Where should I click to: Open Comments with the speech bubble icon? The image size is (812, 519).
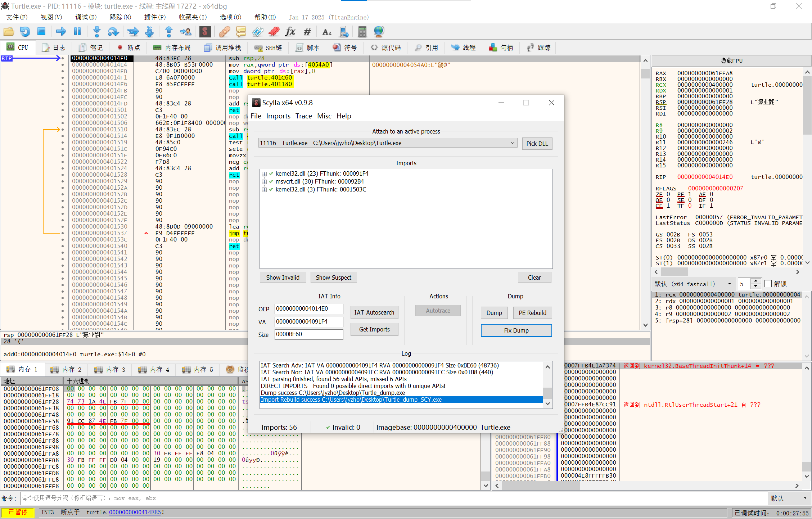[x=241, y=32]
